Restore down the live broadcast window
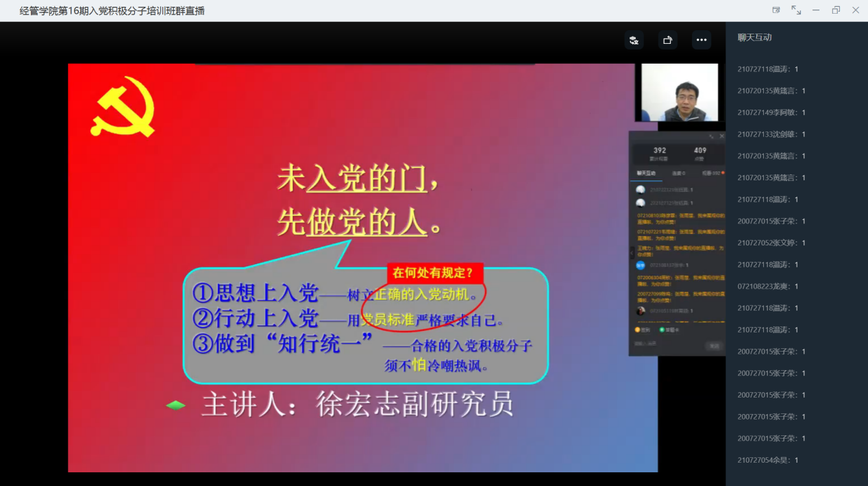 point(836,10)
